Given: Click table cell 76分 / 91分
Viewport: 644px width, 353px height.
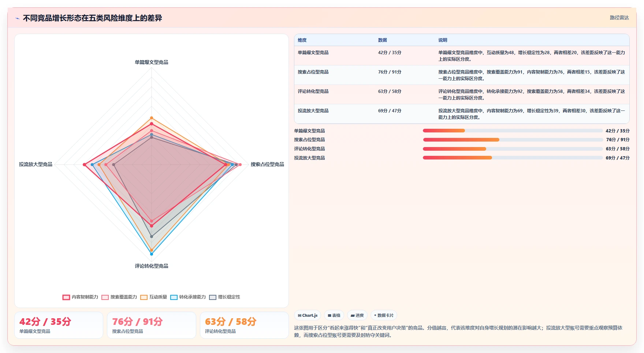Looking at the screenshot, I should coord(390,72).
